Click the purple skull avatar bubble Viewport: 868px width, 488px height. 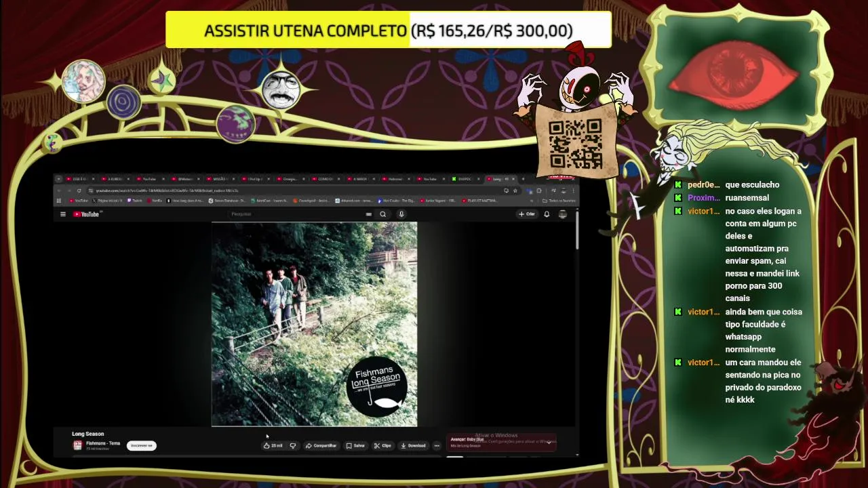(235, 123)
